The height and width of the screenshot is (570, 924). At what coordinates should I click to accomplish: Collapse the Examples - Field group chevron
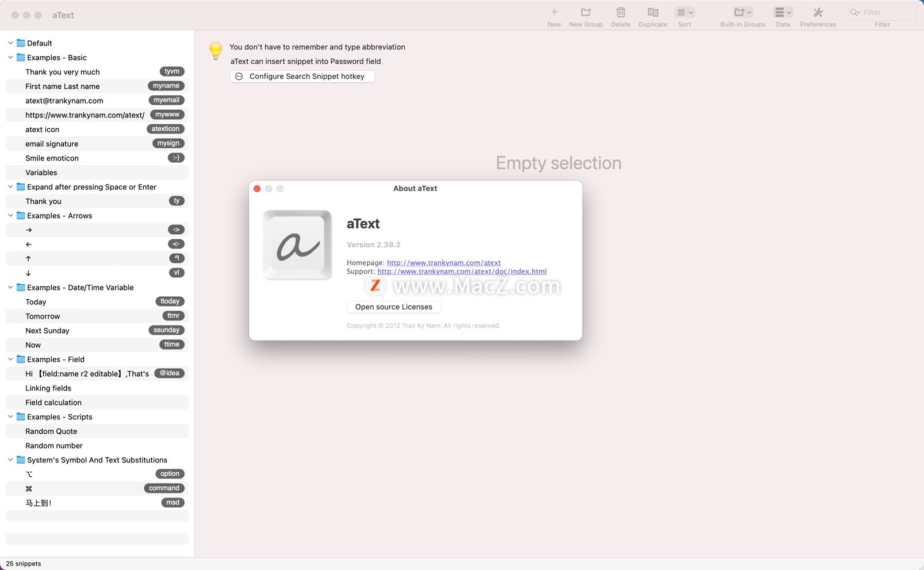[x=10, y=359]
